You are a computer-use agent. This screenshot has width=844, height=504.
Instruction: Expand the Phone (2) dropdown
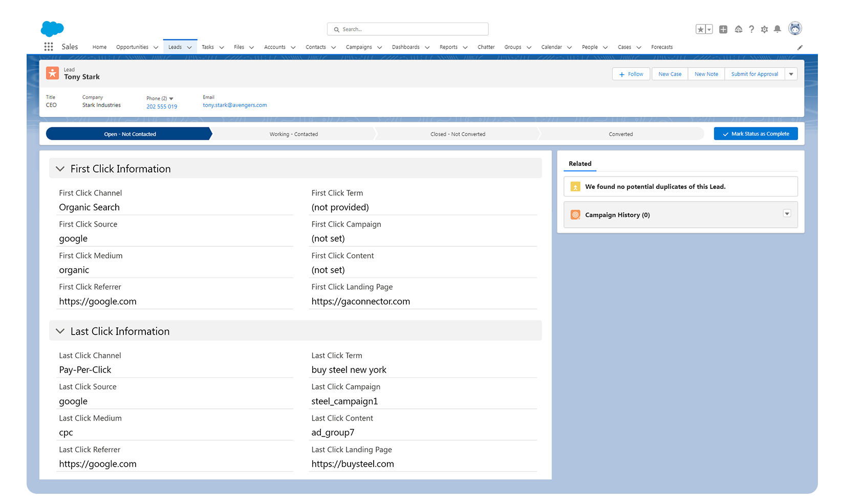pos(171,99)
